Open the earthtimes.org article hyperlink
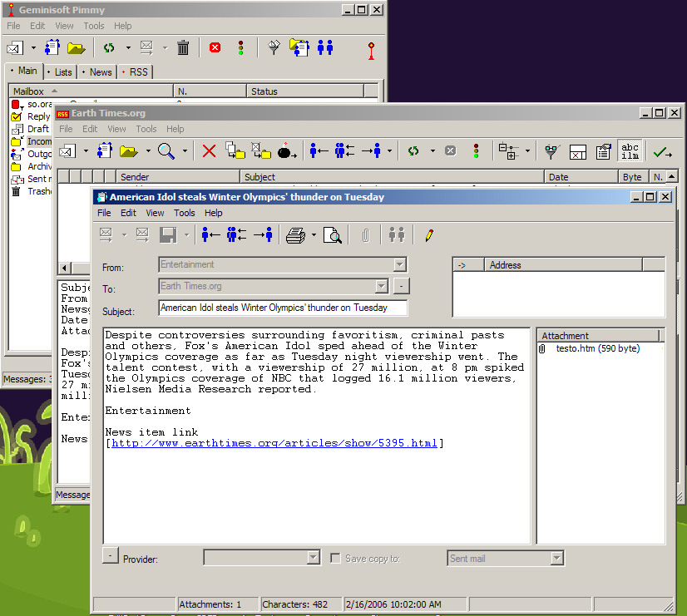Screen dimensions: 687x616 (274, 443)
